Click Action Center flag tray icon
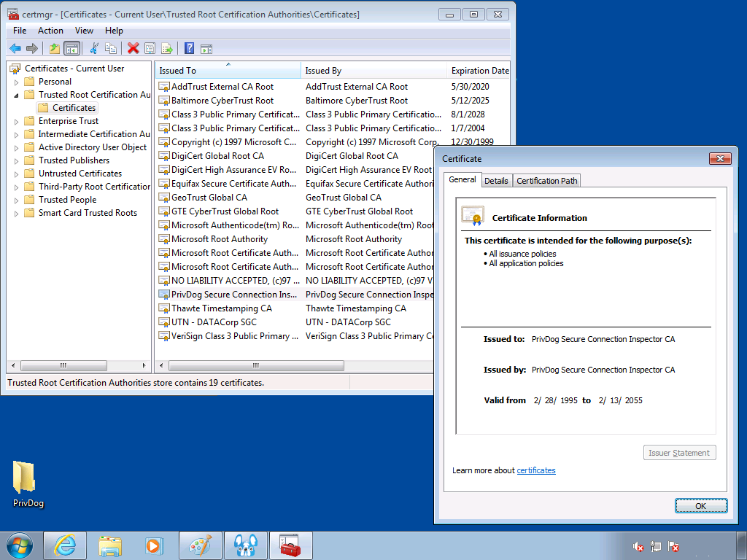 coord(673,547)
